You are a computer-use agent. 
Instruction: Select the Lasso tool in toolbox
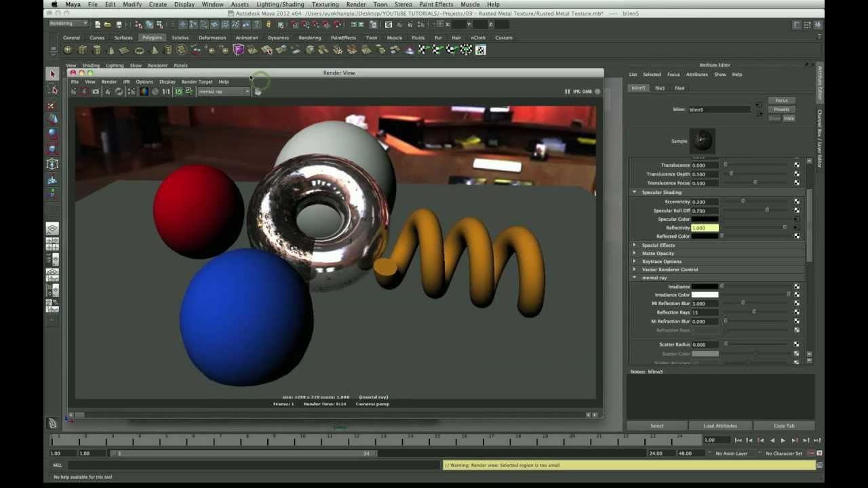(52, 89)
